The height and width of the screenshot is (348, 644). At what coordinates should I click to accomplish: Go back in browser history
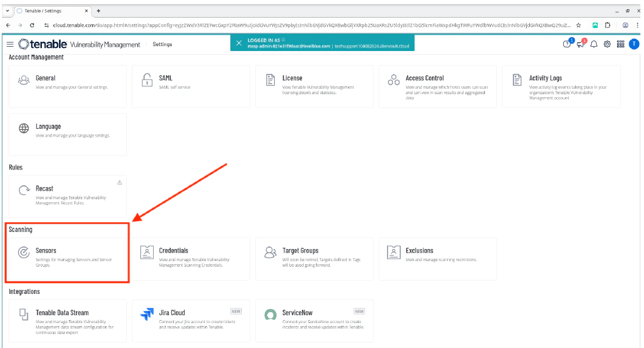(x=9, y=25)
